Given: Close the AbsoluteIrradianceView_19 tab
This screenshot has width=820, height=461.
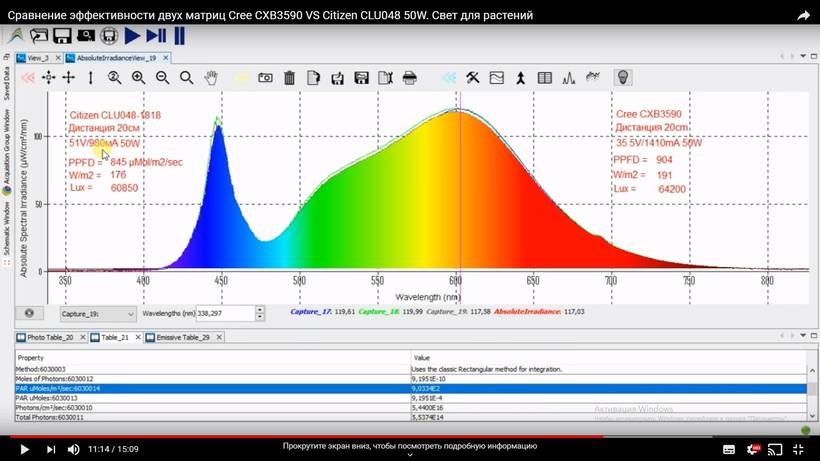Looking at the screenshot, I should (166, 58).
